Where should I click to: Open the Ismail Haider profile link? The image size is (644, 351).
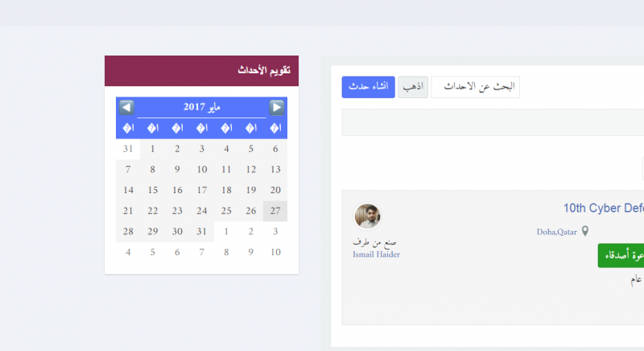coord(376,254)
